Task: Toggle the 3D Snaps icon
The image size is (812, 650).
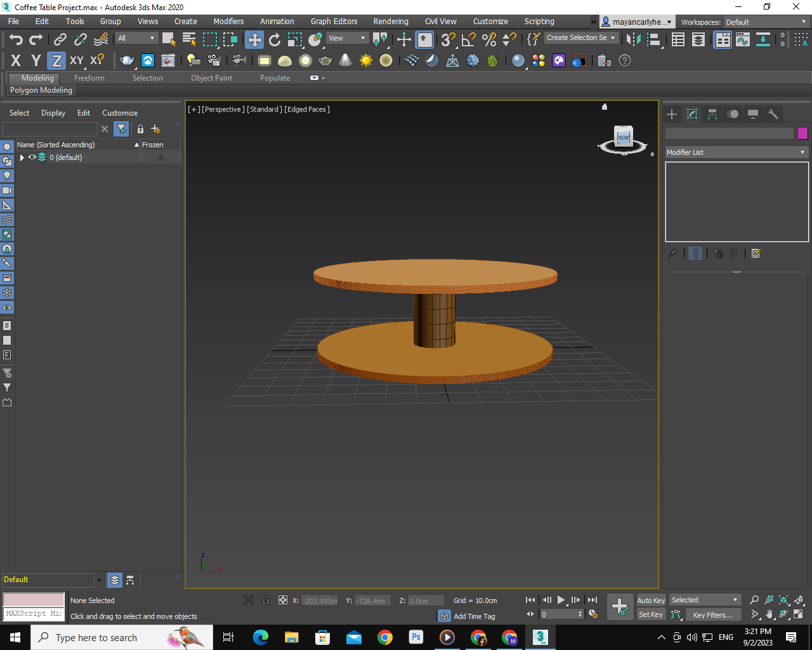Action: pyautogui.click(x=448, y=39)
